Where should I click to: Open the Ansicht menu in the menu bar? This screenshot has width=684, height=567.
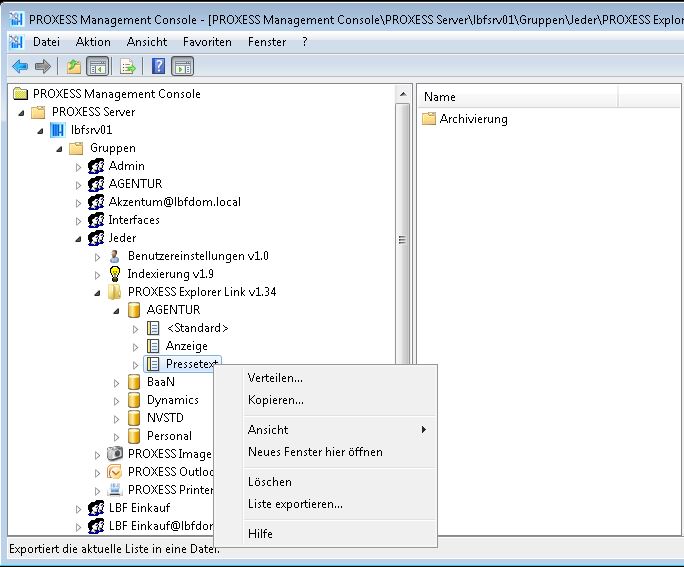coord(147,42)
